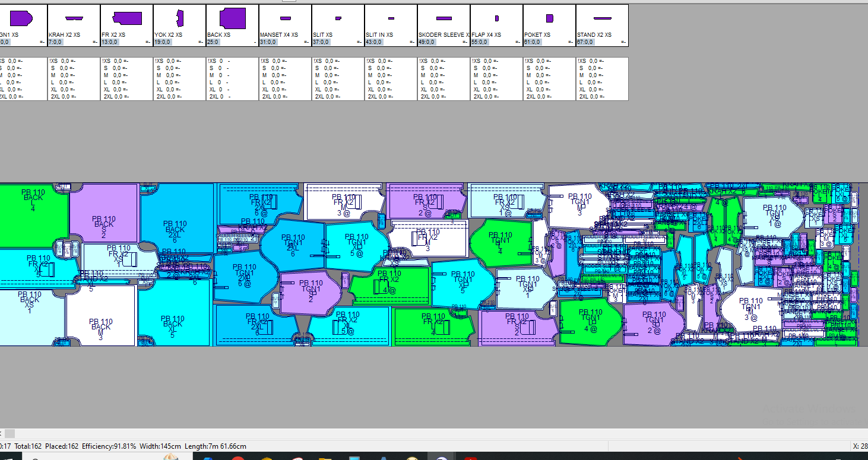Click the size list below BACK XS
Image resolution: width=868 pixels, height=460 pixels.
pyautogui.click(x=232, y=79)
